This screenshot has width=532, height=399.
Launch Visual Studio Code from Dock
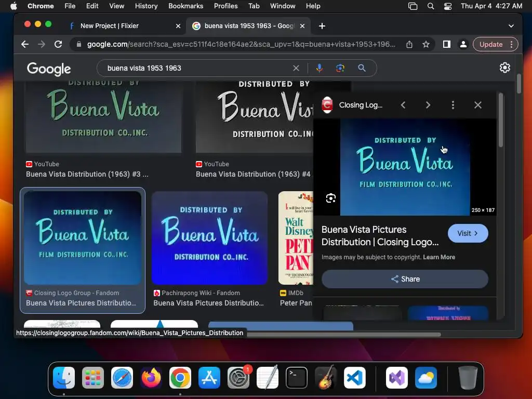pos(355,378)
